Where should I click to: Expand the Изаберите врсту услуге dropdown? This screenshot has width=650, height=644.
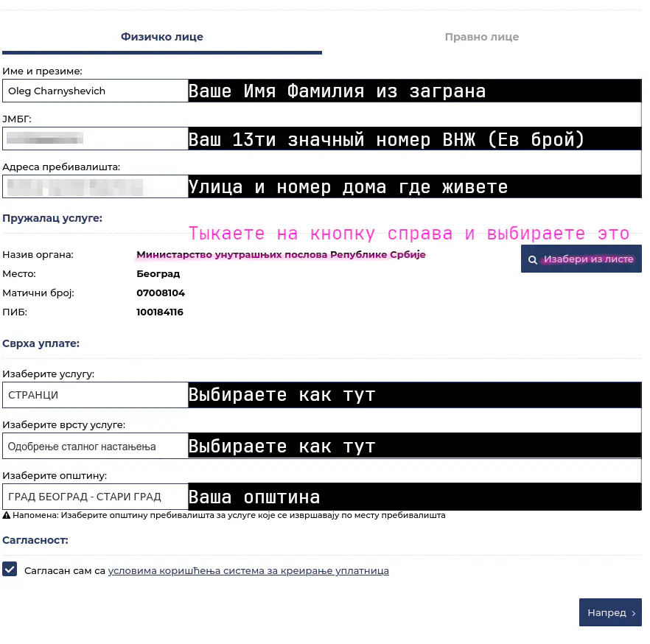point(96,446)
